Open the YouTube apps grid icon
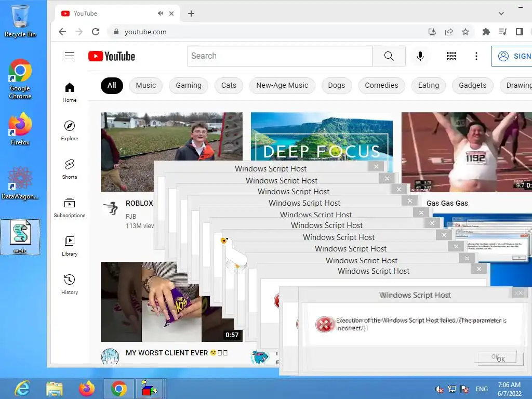 pyautogui.click(x=451, y=56)
